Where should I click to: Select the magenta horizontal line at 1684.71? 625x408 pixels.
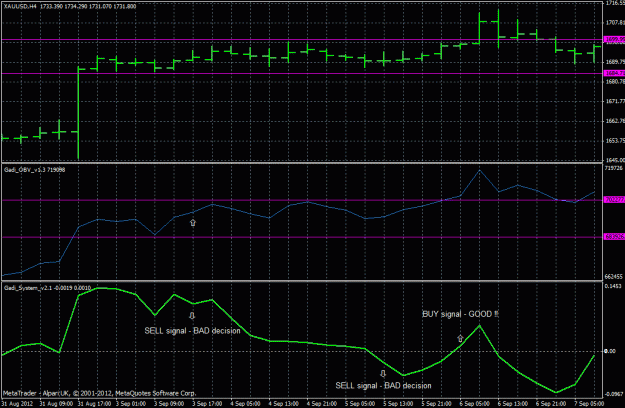click(303, 73)
